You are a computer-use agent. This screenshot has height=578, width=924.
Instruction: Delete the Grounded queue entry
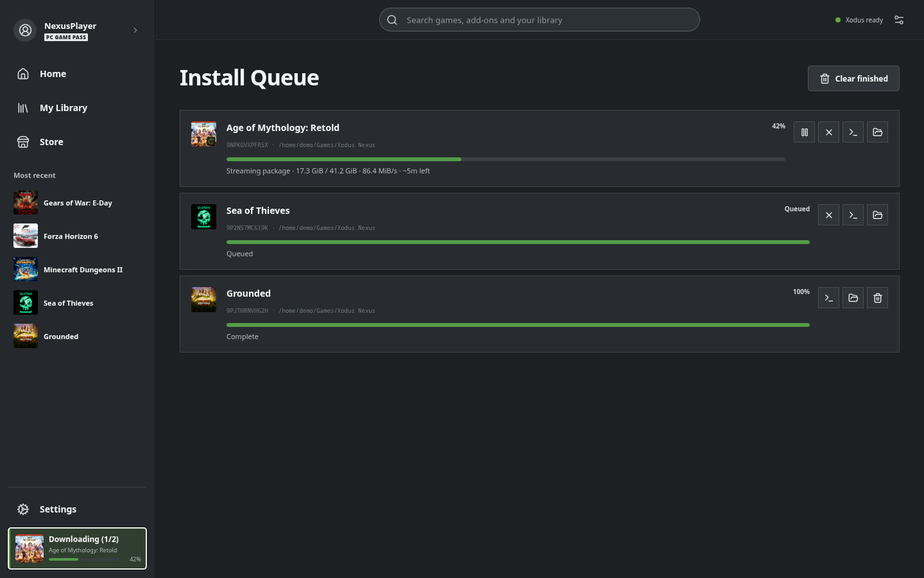(x=877, y=298)
